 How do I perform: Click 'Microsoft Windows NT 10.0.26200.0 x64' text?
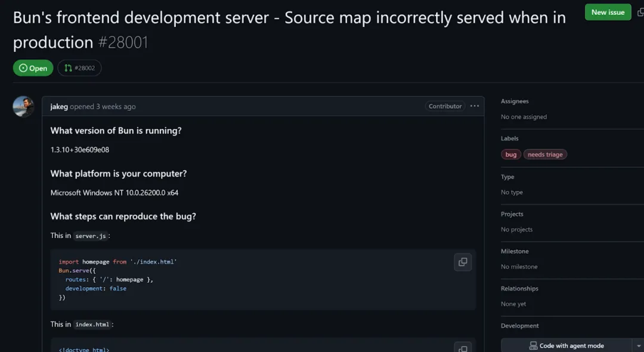point(114,193)
